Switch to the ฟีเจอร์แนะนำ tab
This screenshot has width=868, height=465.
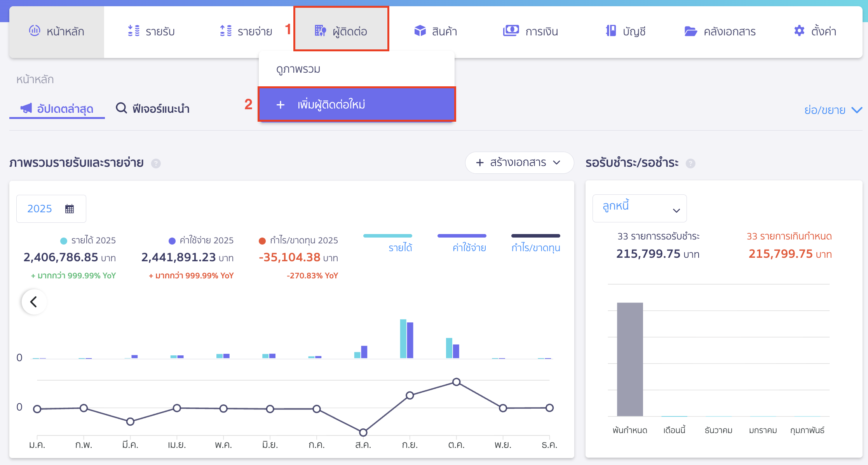pos(153,109)
